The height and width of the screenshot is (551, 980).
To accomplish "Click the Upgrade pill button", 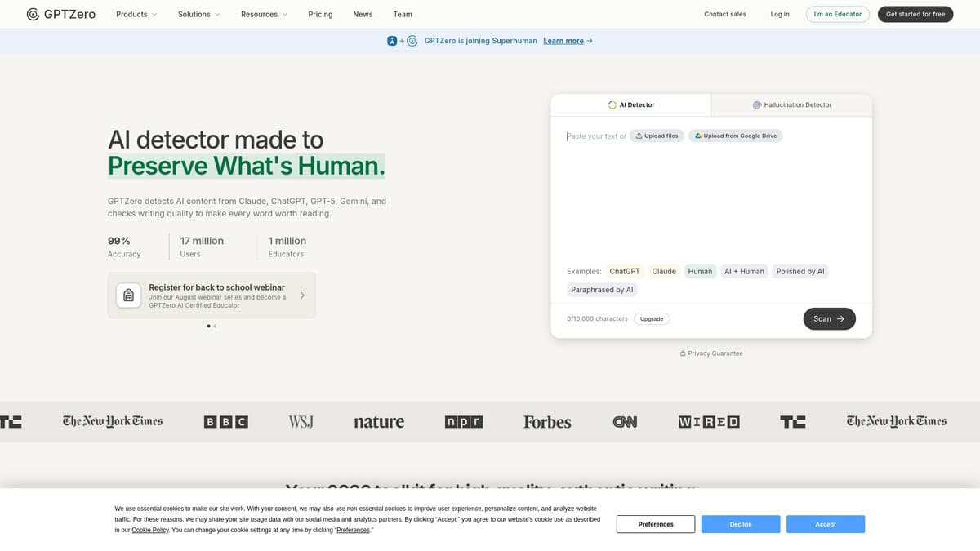I will tap(652, 318).
